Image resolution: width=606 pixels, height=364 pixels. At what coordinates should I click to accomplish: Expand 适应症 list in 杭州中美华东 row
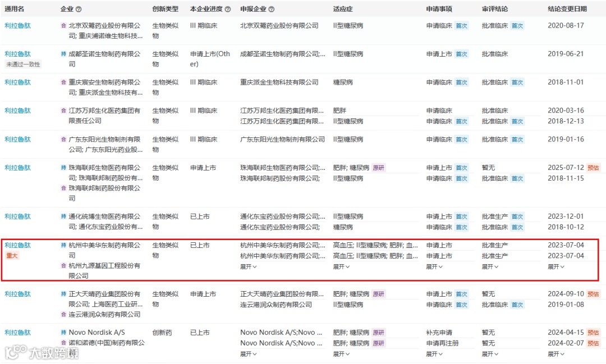coord(341,266)
